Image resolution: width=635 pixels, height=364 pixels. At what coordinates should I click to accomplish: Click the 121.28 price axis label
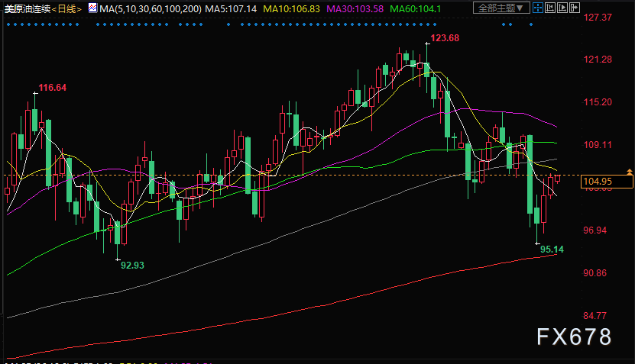click(x=598, y=60)
